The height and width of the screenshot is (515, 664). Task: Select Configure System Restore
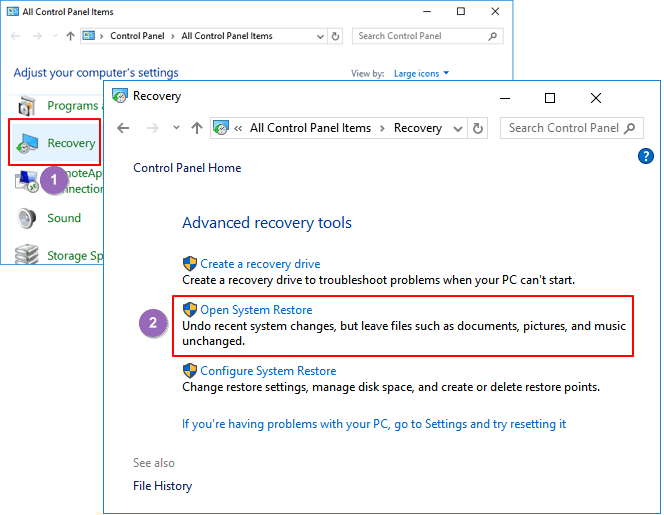(268, 371)
